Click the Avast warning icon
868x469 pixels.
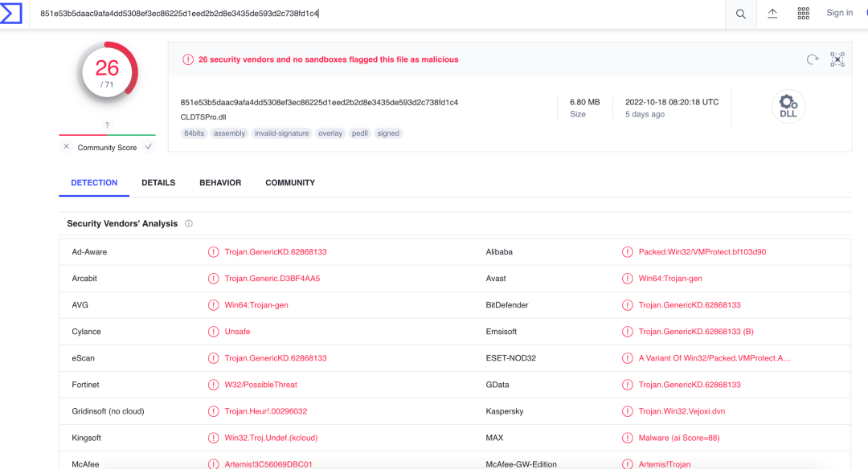627,278
